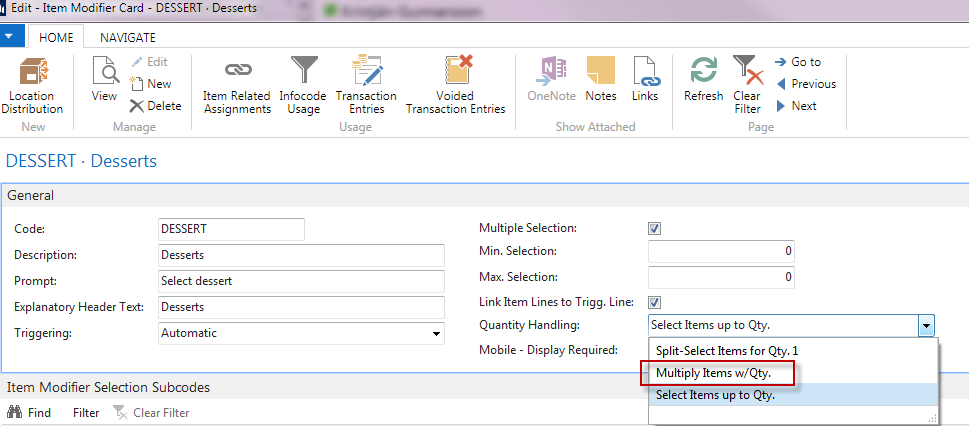Select Multiply Items w/Qty. option
Image resolution: width=969 pixels, height=426 pixels.
pyautogui.click(x=715, y=373)
